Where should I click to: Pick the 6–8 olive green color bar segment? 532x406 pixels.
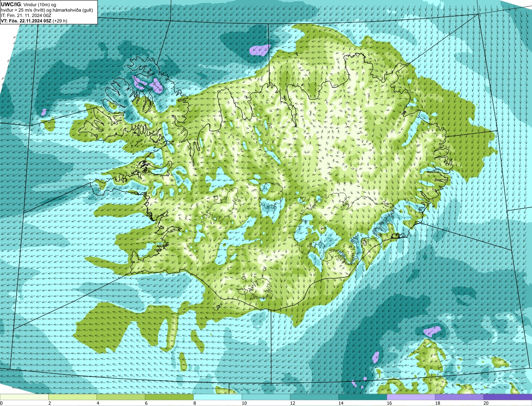point(169,397)
